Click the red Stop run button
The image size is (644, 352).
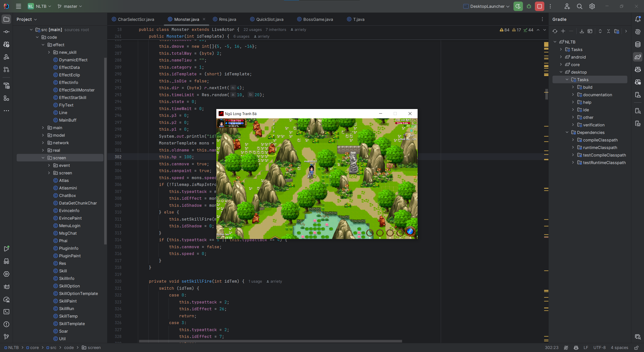coord(540,6)
